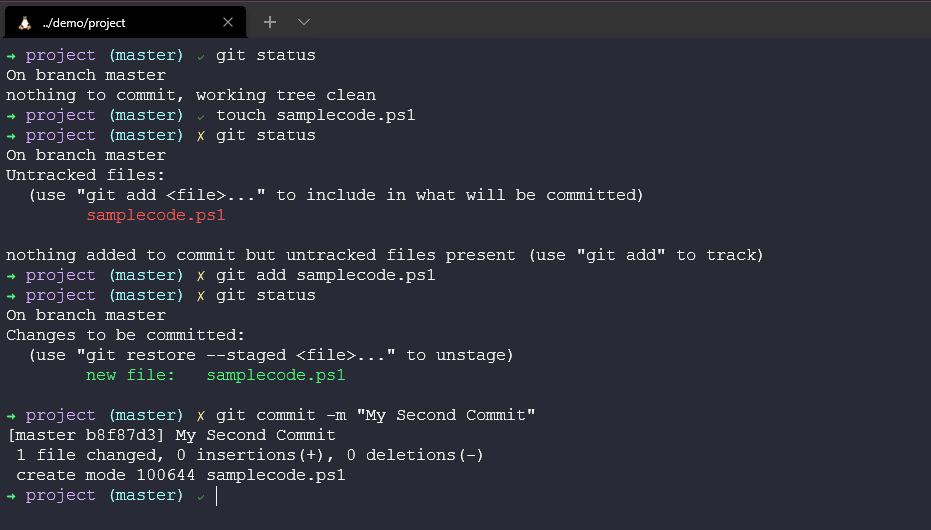Screen dimensions: 931x530
Task: Click the green check mark on the last prompt
Action: [x=201, y=496]
